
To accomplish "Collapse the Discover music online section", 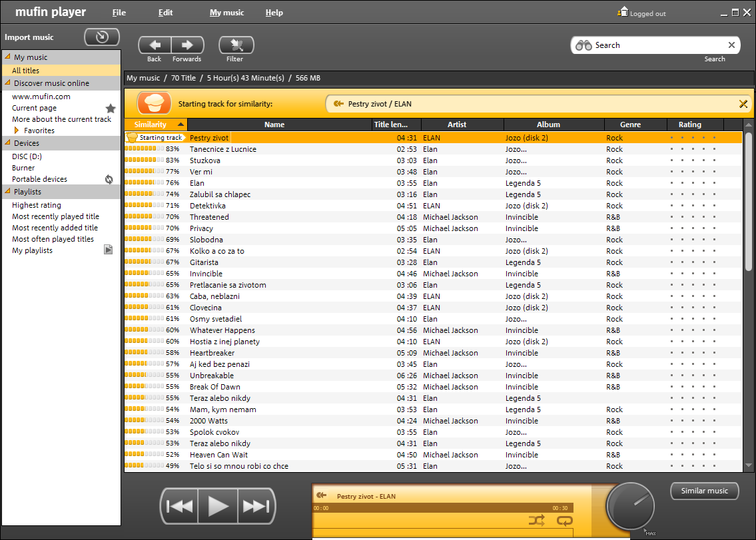I will tap(7, 83).
